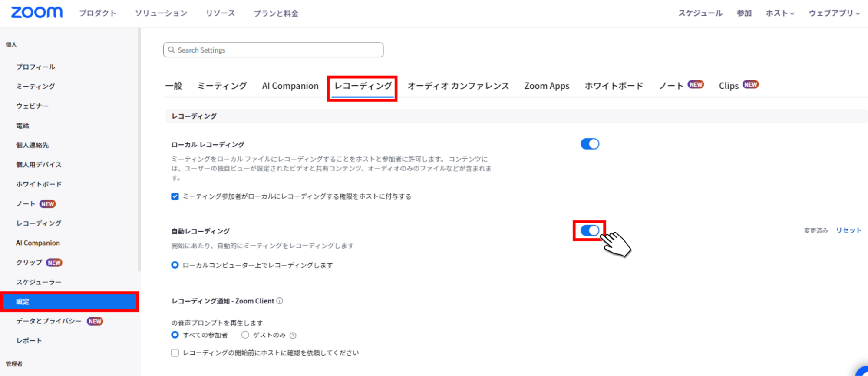This screenshot has width=868, height=376.
Task: Select the すべての参加者 radio button
Action: (175, 335)
